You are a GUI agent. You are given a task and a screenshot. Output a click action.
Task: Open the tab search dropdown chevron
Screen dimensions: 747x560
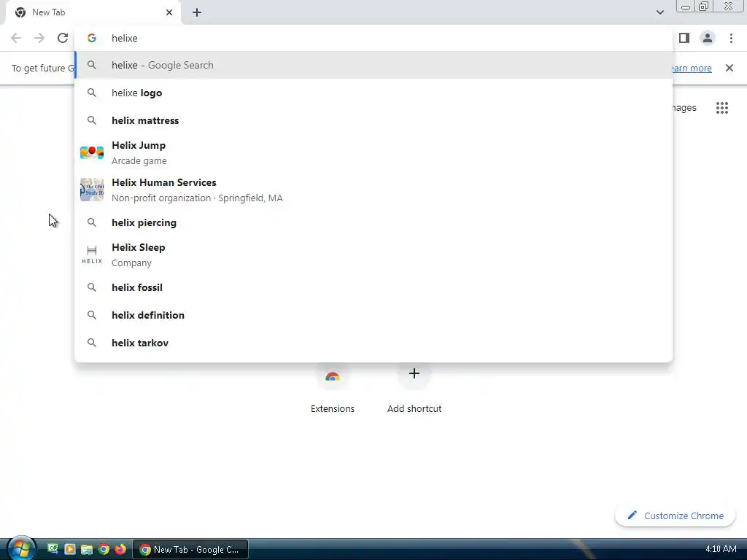659,12
